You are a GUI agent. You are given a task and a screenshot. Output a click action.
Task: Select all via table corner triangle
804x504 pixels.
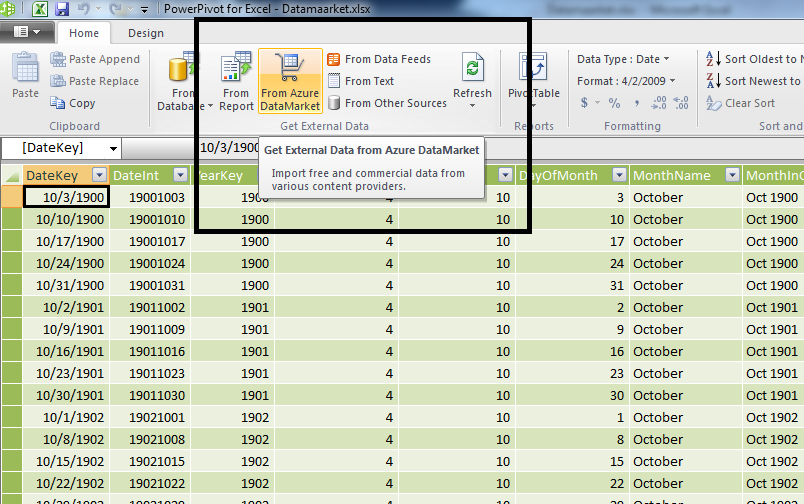coord(11,175)
